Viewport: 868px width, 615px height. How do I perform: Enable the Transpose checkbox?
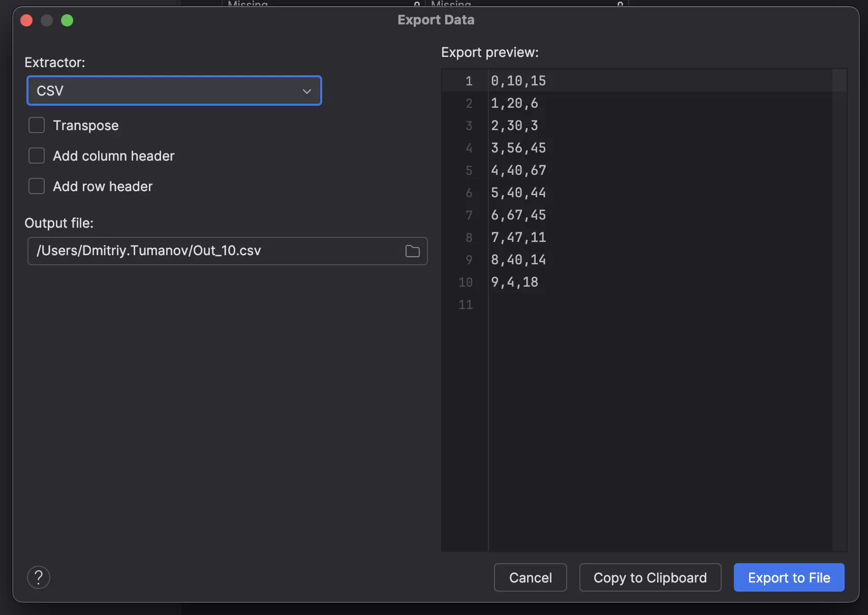click(x=37, y=126)
